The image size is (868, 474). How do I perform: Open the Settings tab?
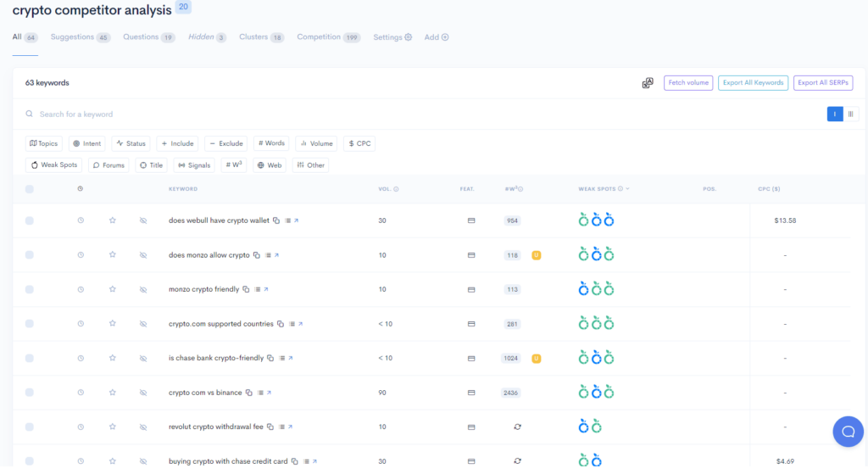392,37
